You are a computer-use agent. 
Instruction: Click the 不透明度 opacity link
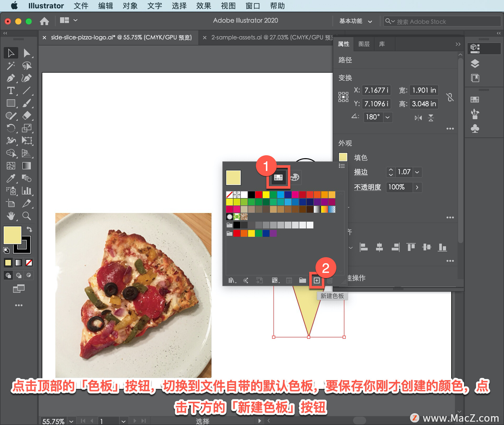tap(367, 187)
